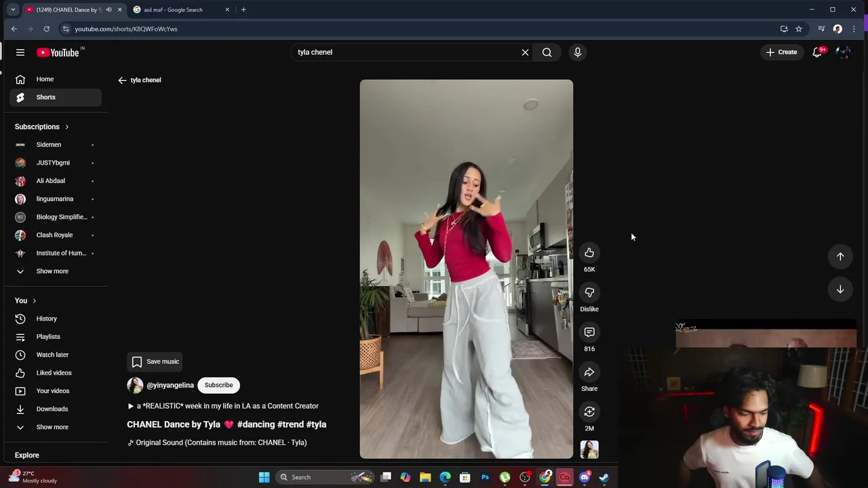Click the install app icon in the address bar
The height and width of the screenshot is (488, 868).
(784, 29)
